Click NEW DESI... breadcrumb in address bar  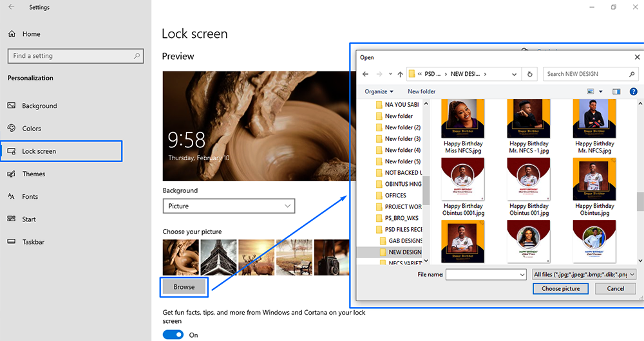pos(465,74)
